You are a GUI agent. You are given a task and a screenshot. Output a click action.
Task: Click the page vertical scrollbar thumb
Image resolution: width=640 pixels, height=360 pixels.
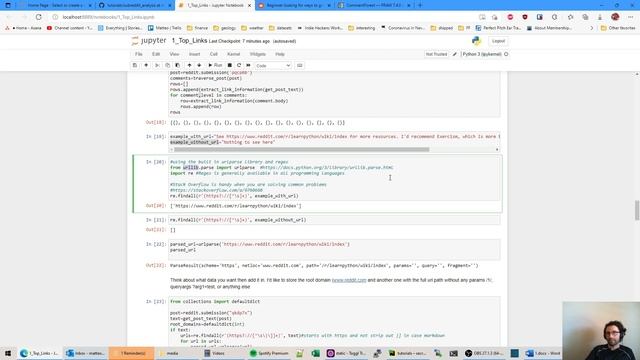click(637, 210)
